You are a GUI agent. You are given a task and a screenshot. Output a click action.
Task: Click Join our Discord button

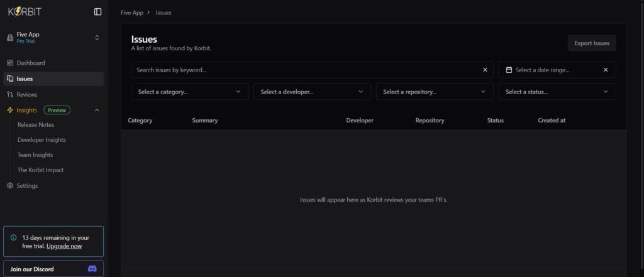pyautogui.click(x=53, y=269)
